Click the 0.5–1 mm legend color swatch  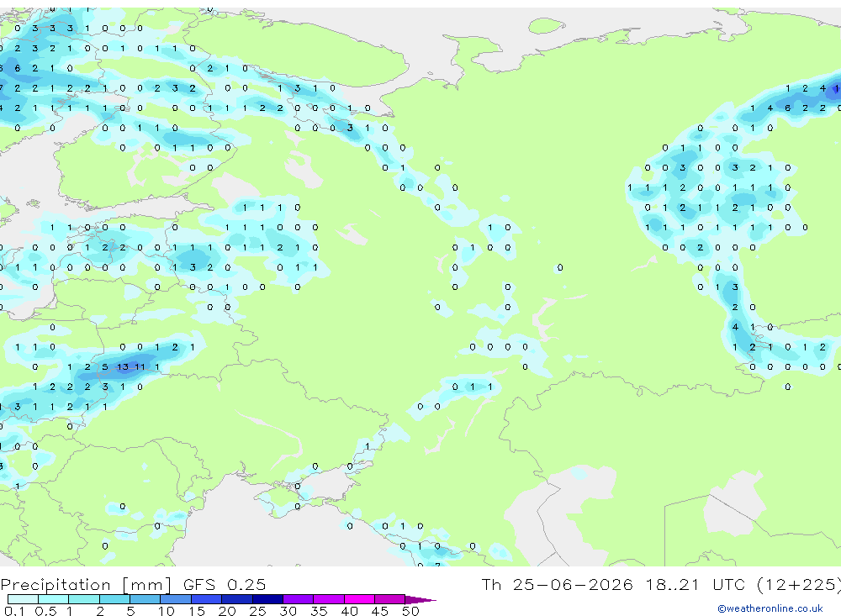(54, 599)
